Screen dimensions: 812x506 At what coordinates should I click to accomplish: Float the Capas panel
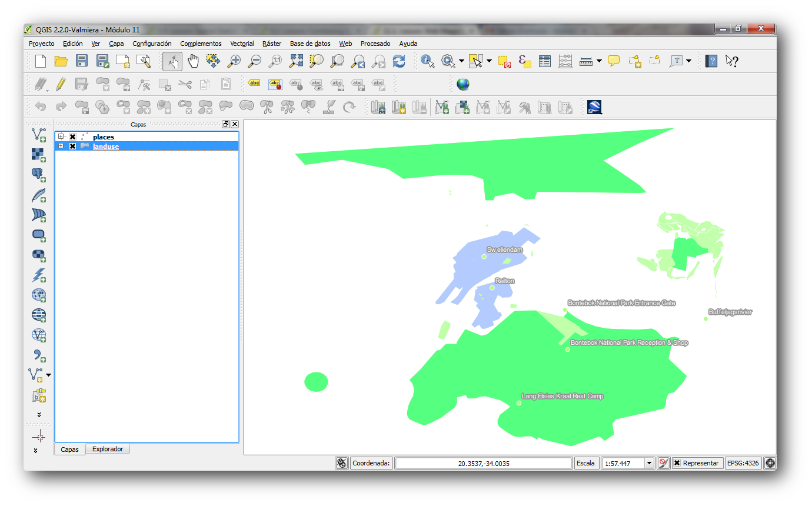(226, 124)
